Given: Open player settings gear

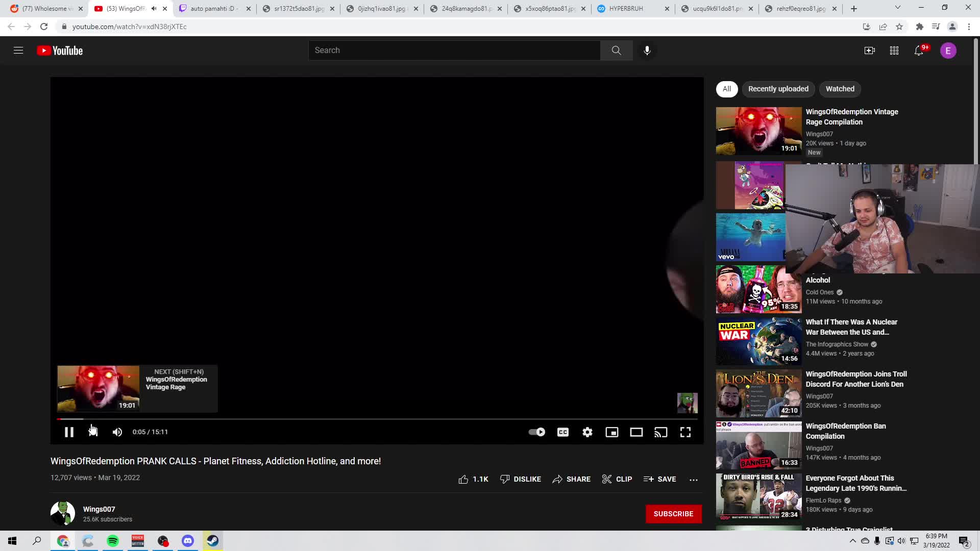Looking at the screenshot, I should click(587, 432).
